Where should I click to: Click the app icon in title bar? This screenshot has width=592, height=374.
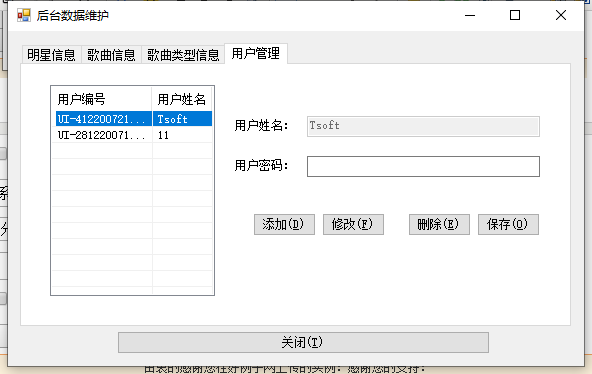24,15
